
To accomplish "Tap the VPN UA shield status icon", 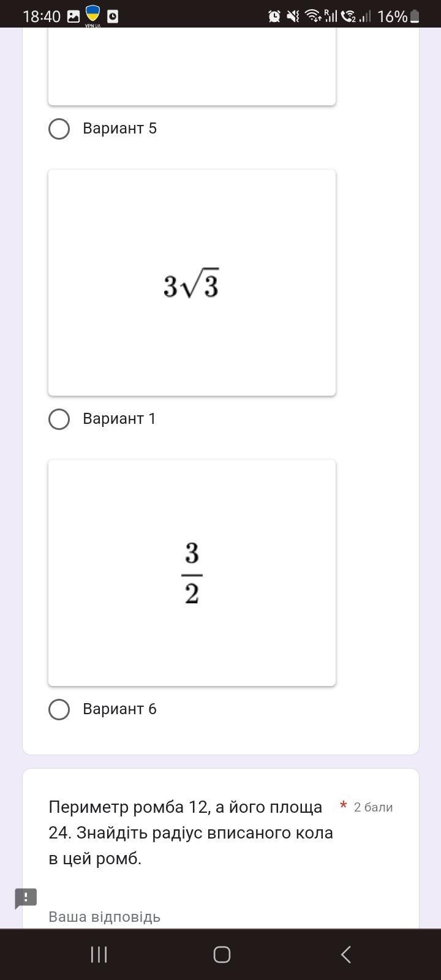I will 93,16.
